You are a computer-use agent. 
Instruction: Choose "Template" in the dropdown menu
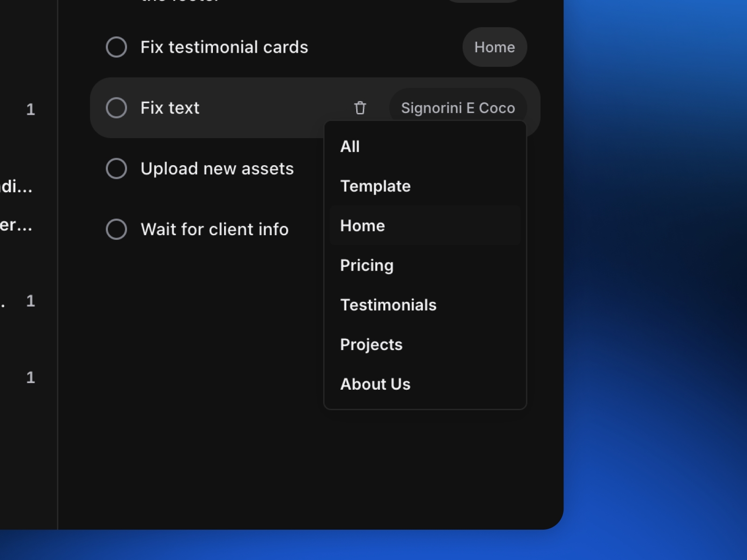coord(376,186)
